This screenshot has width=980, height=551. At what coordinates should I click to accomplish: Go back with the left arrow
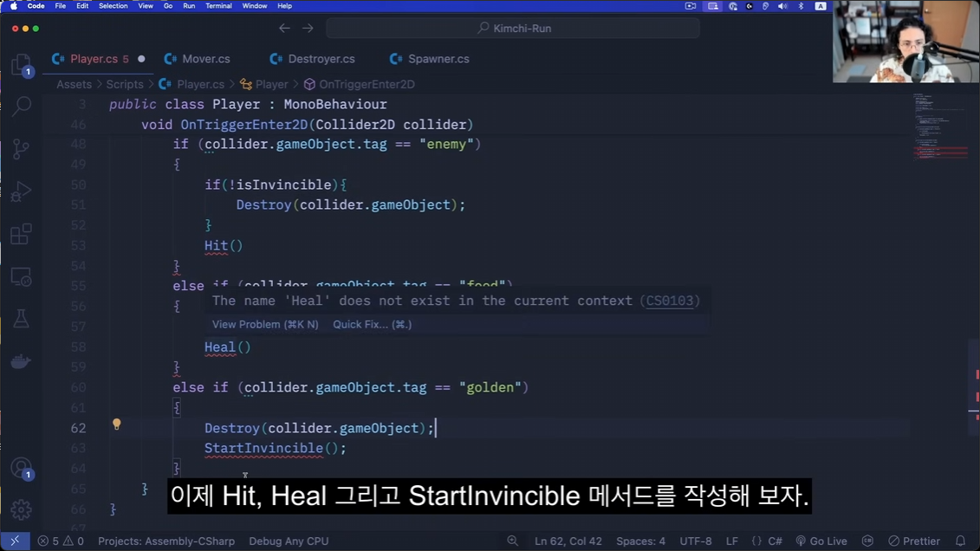pyautogui.click(x=284, y=28)
